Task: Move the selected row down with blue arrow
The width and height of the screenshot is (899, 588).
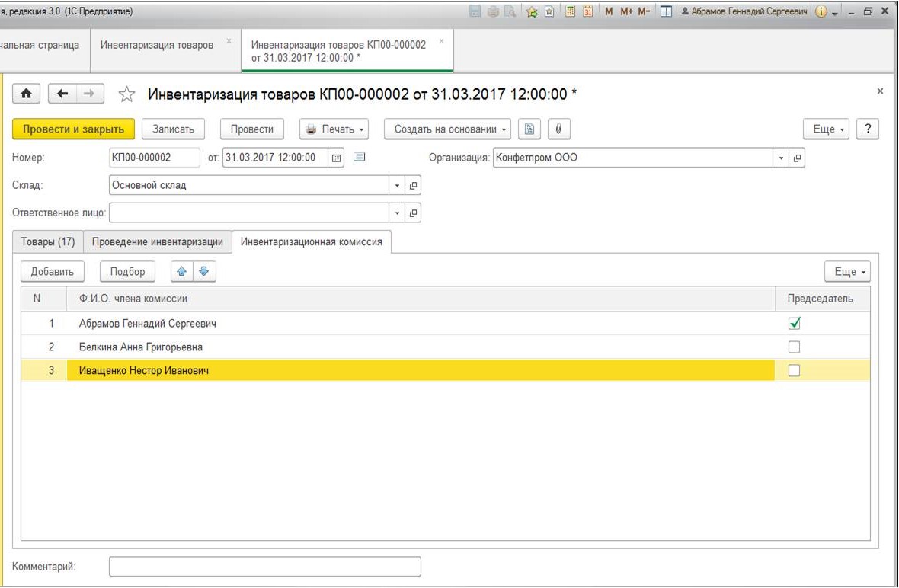Action: pos(204,272)
